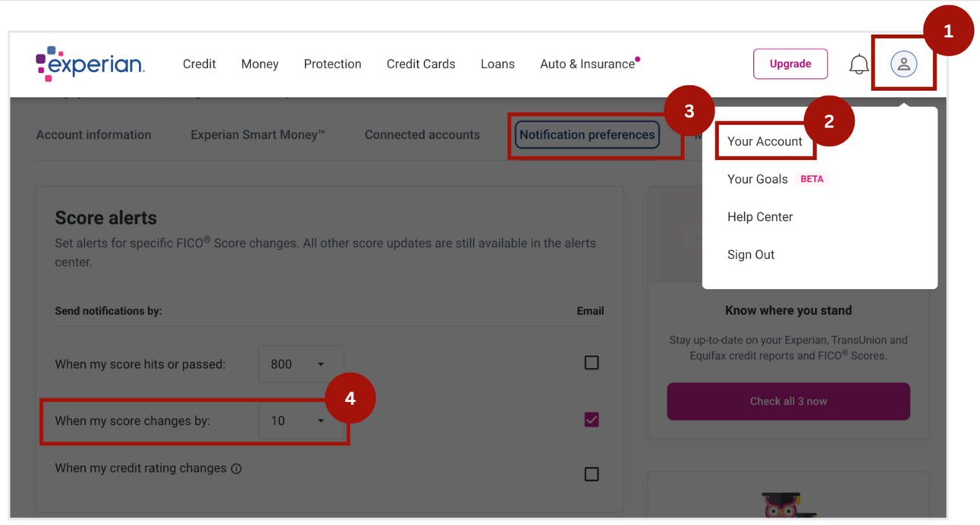Click 'When my score changes by:' label

(133, 420)
